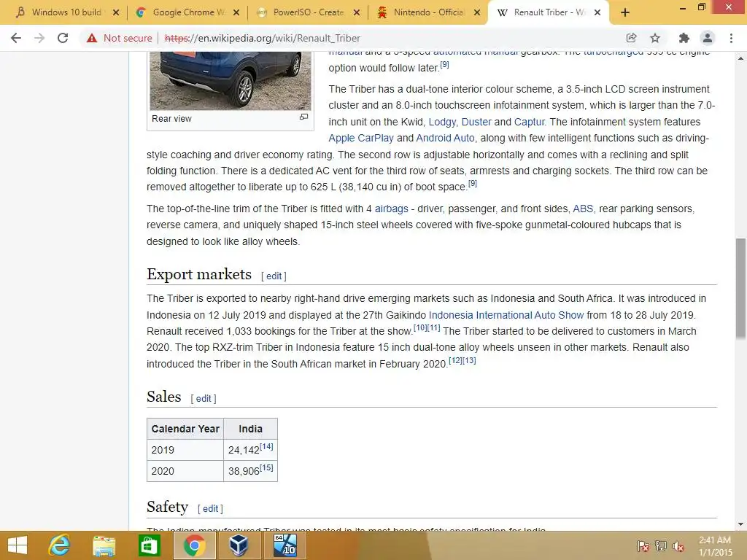Open VirtualBox cube icon in taskbar
Viewport: 747px width, 560px height.
tap(239, 545)
